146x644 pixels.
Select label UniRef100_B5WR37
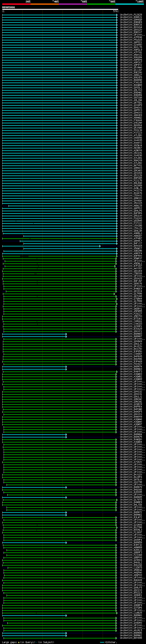[x=131, y=259]
